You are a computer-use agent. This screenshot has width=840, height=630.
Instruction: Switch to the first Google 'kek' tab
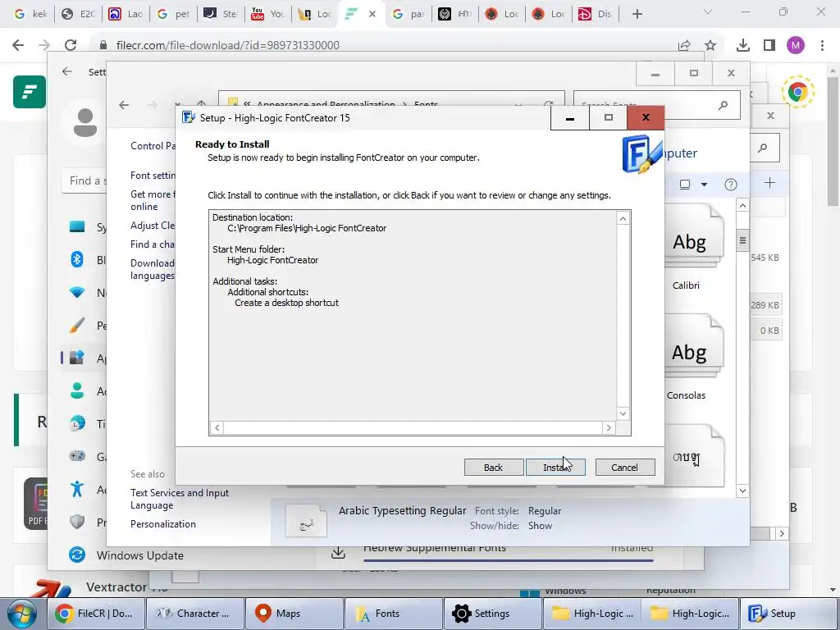pyautogui.click(x=30, y=14)
